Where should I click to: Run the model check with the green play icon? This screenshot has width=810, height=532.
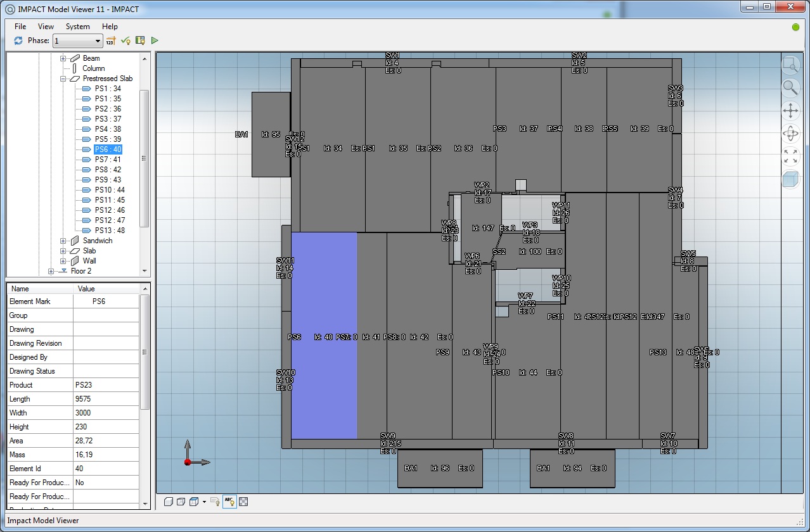(x=154, y=40)
